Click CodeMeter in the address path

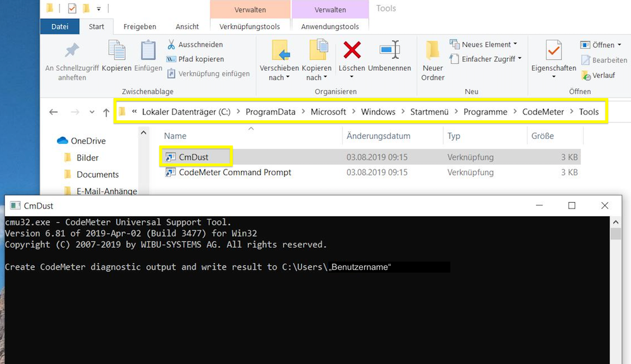[543, 112]
